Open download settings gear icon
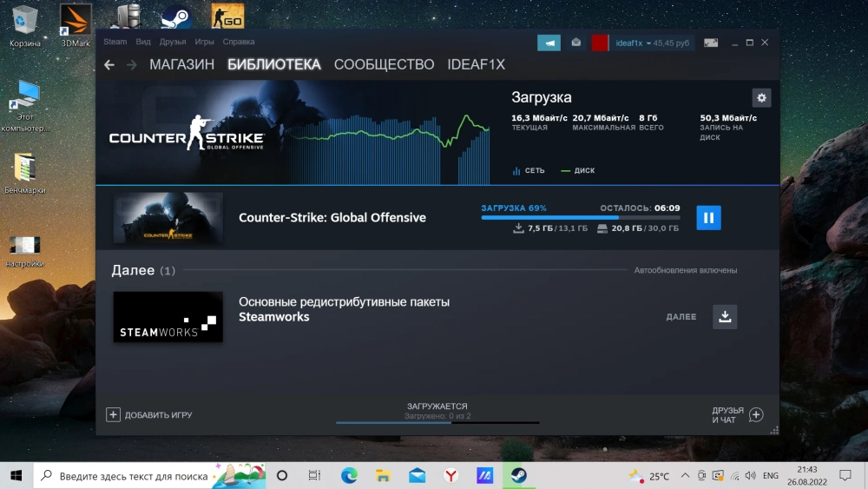The width and height of the screenshot is (868, 489). pyautogui.click(x=761, y=98)
